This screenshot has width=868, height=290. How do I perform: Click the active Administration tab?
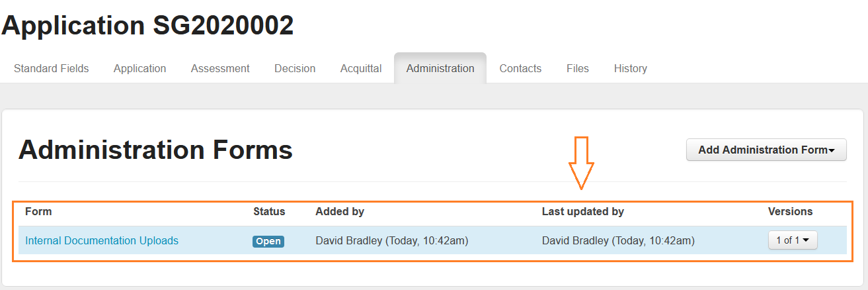click(440, 68)
